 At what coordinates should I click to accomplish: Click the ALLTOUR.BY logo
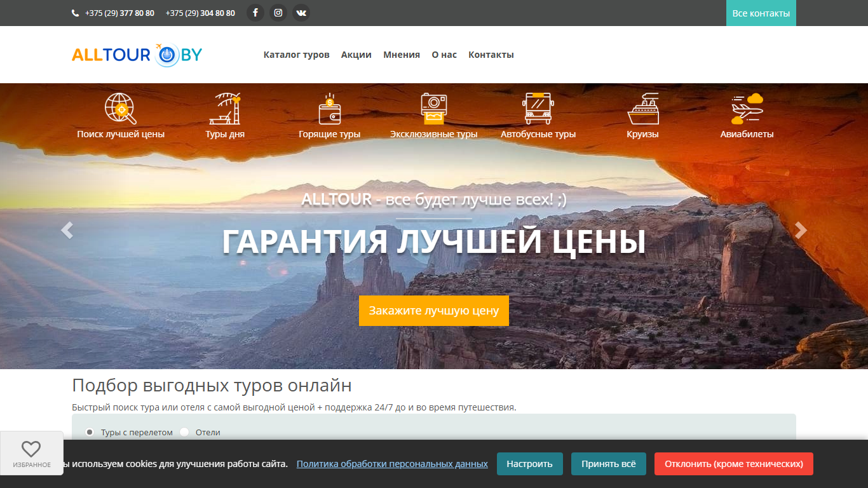(137, 55)
